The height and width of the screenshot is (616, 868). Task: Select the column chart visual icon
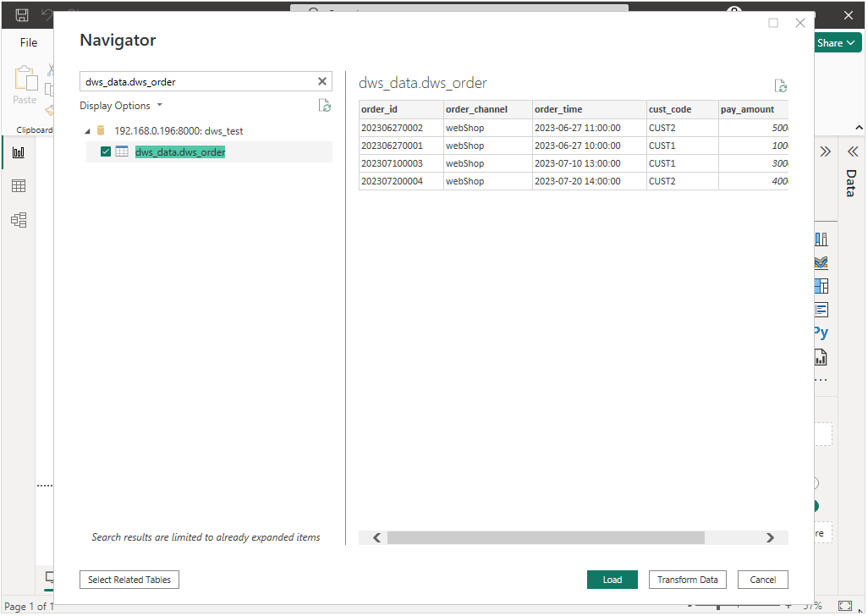(821, 239)
